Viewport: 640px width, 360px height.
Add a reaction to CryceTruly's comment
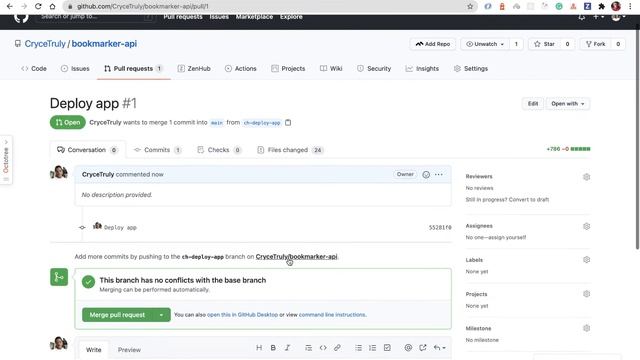tap(426, 174)
